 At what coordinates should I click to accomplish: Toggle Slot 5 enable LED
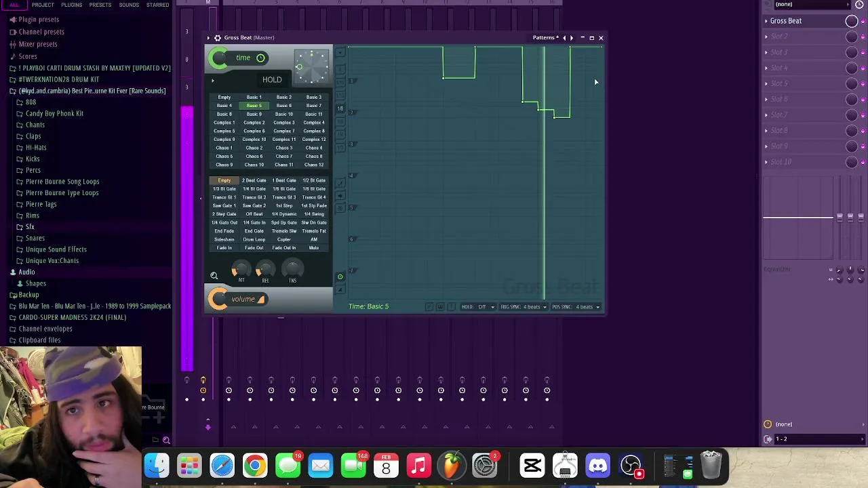(863, 84)
